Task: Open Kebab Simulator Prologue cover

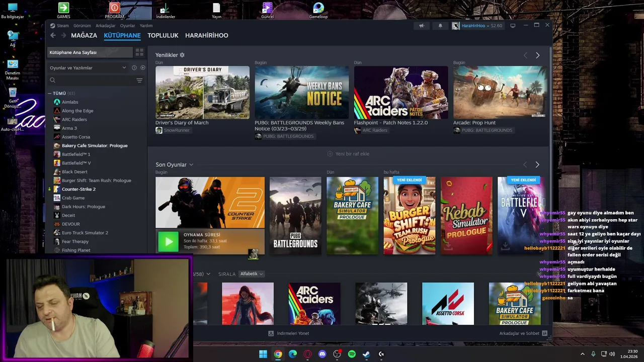Action: click(x=466, y=215)
